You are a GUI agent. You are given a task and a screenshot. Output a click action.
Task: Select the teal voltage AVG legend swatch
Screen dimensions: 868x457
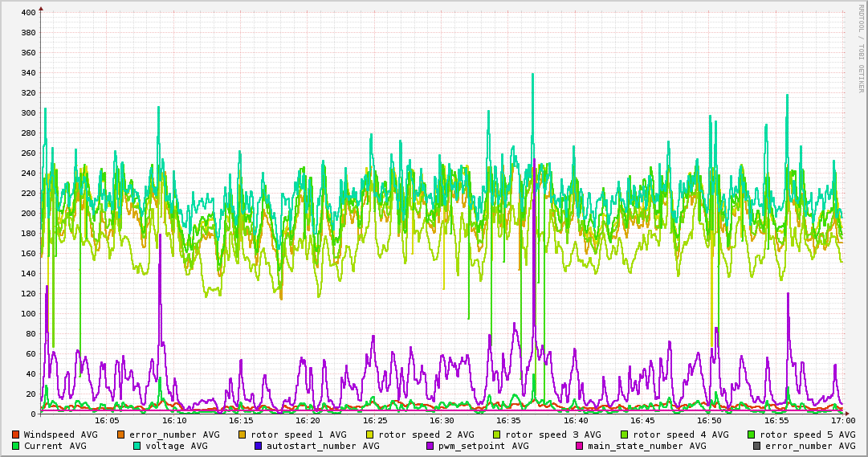137,446
